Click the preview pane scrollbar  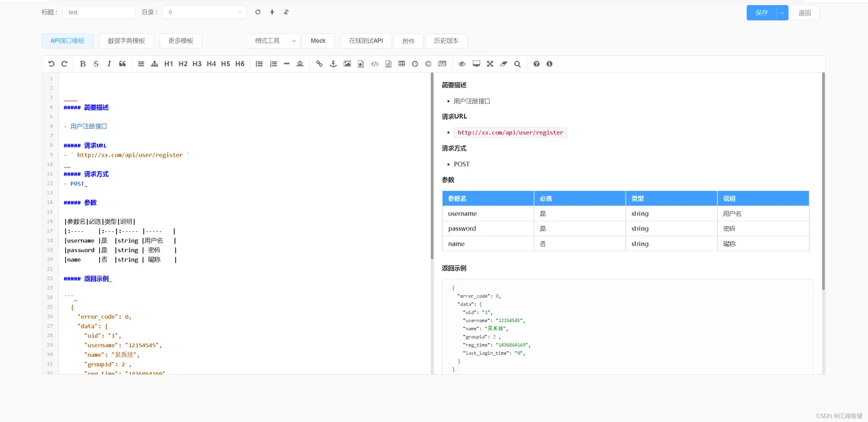[823, 181]
